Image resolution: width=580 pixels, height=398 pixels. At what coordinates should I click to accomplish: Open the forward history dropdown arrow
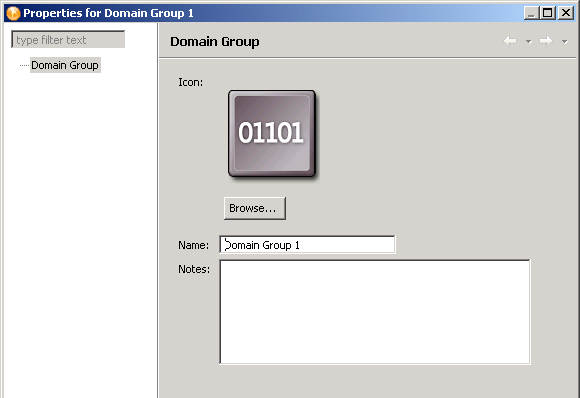564,41
